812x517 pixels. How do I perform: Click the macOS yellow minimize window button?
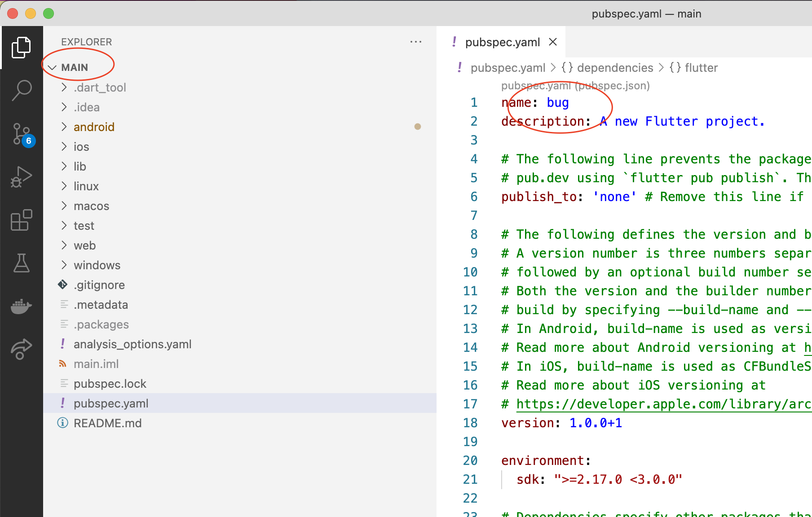(x=31, y=13)
